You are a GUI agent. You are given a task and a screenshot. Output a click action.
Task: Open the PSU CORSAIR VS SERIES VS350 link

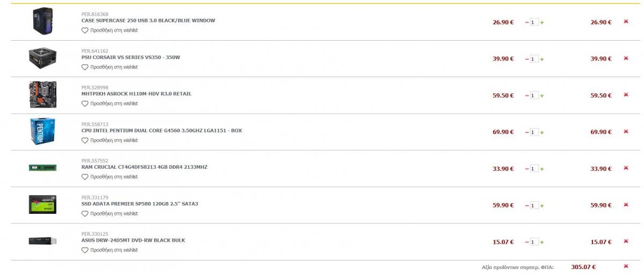(131, 57)
